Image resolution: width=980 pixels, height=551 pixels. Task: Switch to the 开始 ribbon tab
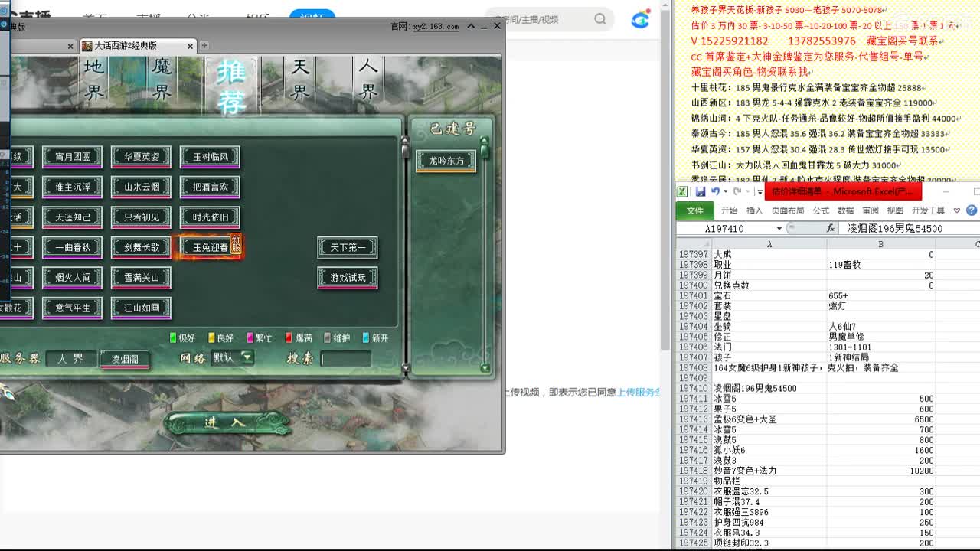[x=729, y=210]
